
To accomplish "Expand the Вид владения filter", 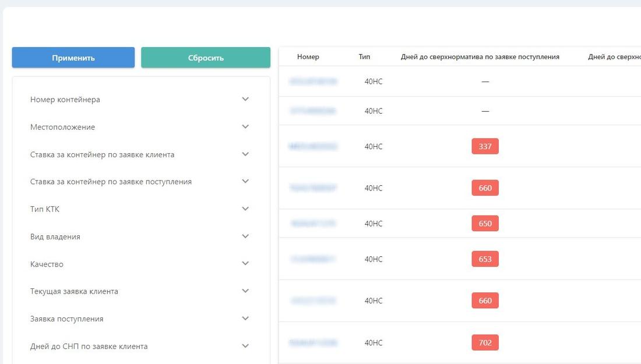I will pyautogui.click(x=139, y=236).
